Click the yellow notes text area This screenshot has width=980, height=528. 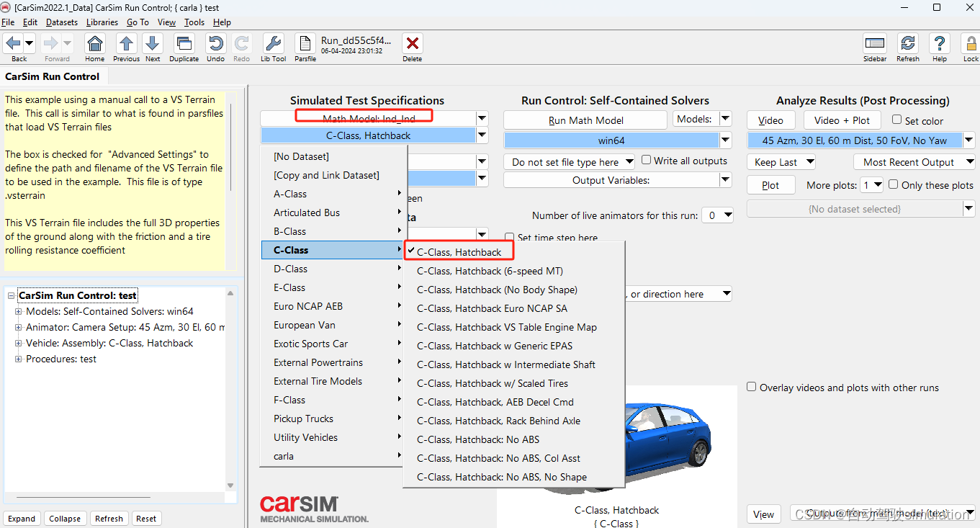point(114,182)
